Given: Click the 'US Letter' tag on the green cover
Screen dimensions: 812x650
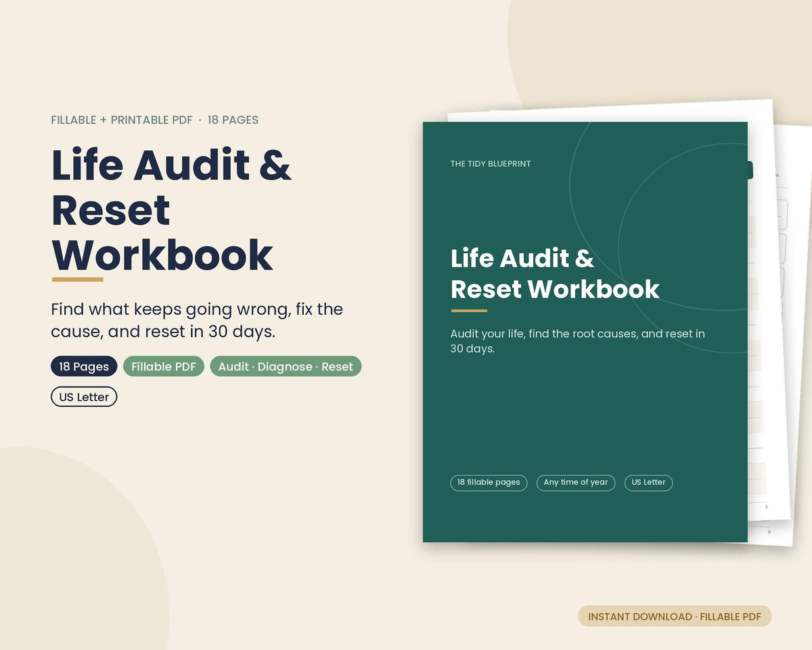Looking at the screenshot, I should [x=648, y=483].
